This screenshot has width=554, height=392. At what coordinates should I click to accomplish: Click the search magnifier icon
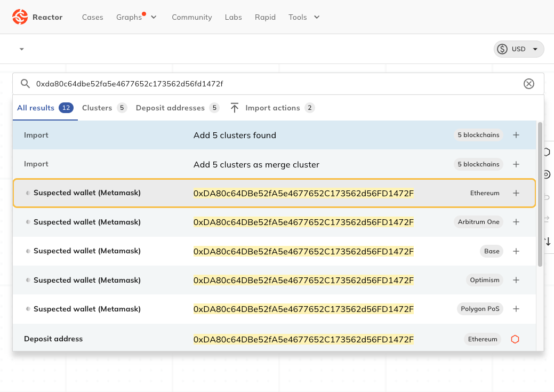[x=25, y=84]
